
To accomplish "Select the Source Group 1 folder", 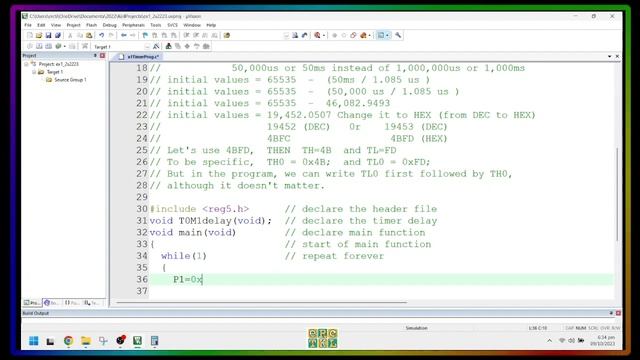I will pyautogui.click(x=66, y=80).
